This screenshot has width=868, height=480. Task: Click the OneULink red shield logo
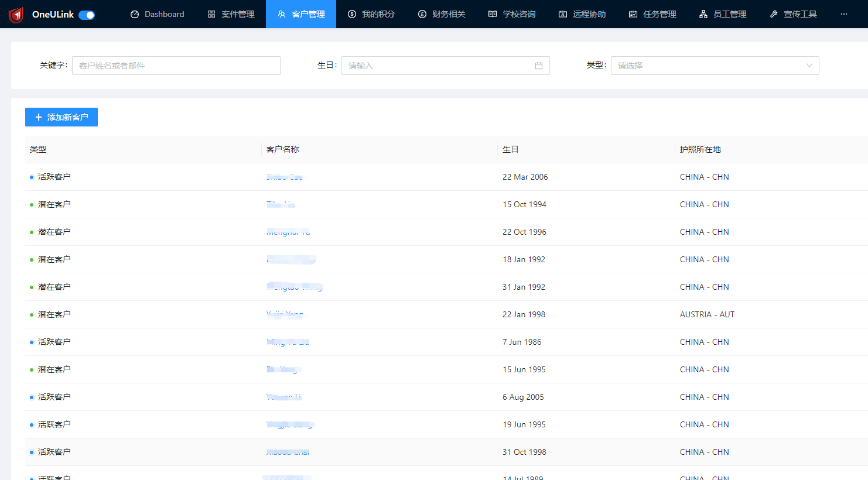(16, 15)
